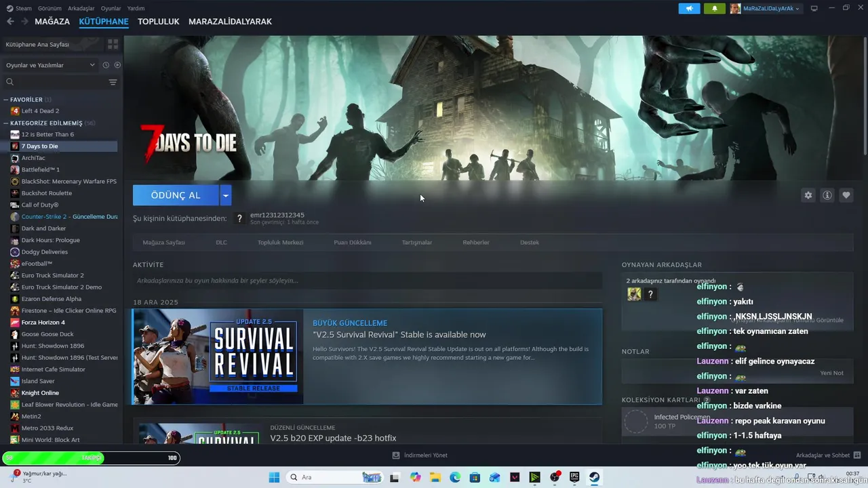Open the Yardım menu

[x=136, y=8]
